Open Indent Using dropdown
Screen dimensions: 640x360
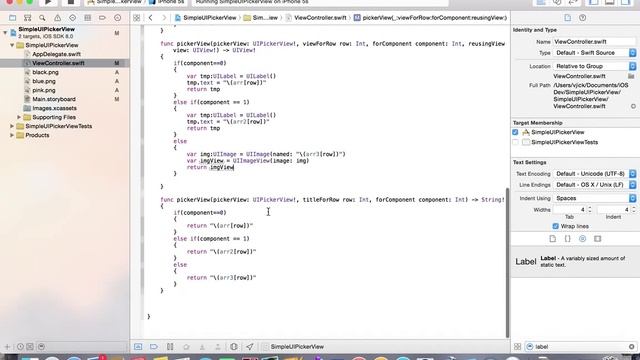tap(594, 198)
